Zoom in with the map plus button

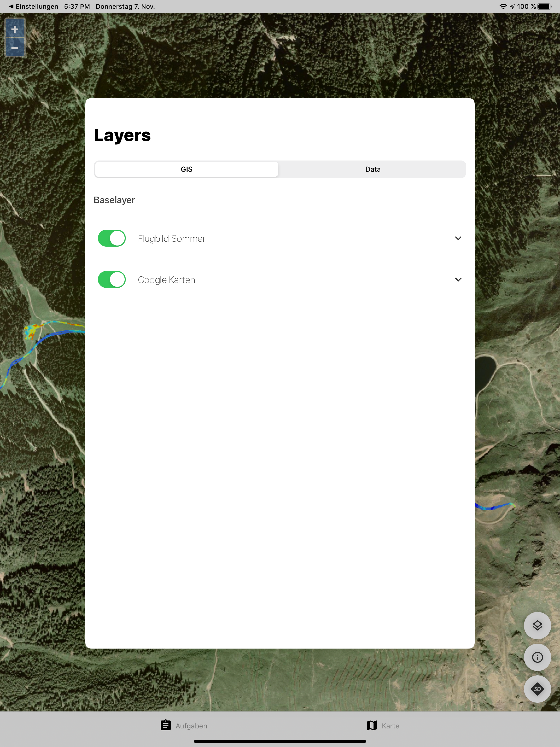(x=15, y=29)
